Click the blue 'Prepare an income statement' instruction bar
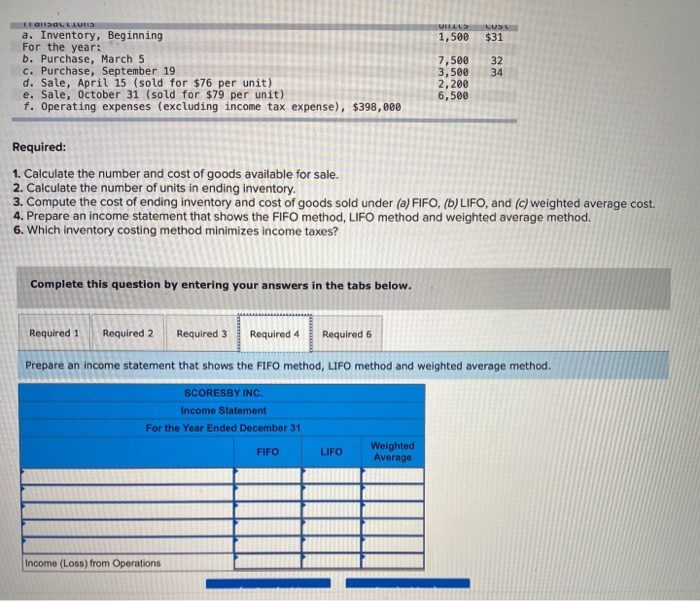 tap(343, 366)
